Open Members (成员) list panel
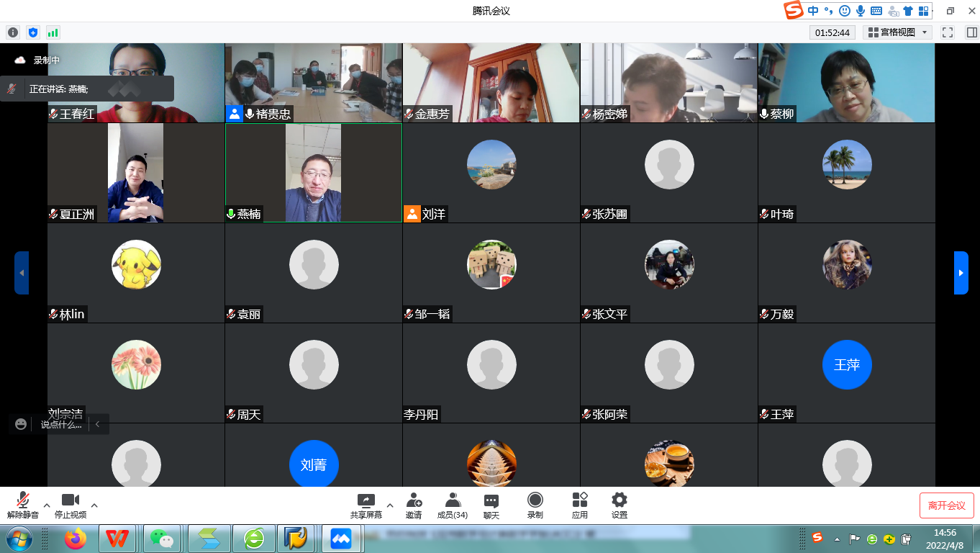The image size is (980, 553). pyautogui.click(x=453, y=500)
